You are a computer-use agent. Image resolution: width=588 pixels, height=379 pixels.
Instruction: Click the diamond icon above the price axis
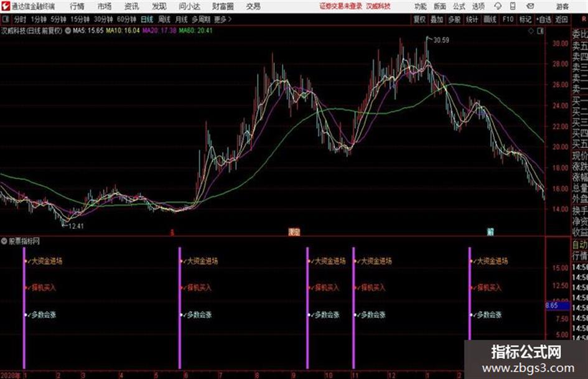click(531, 31)
